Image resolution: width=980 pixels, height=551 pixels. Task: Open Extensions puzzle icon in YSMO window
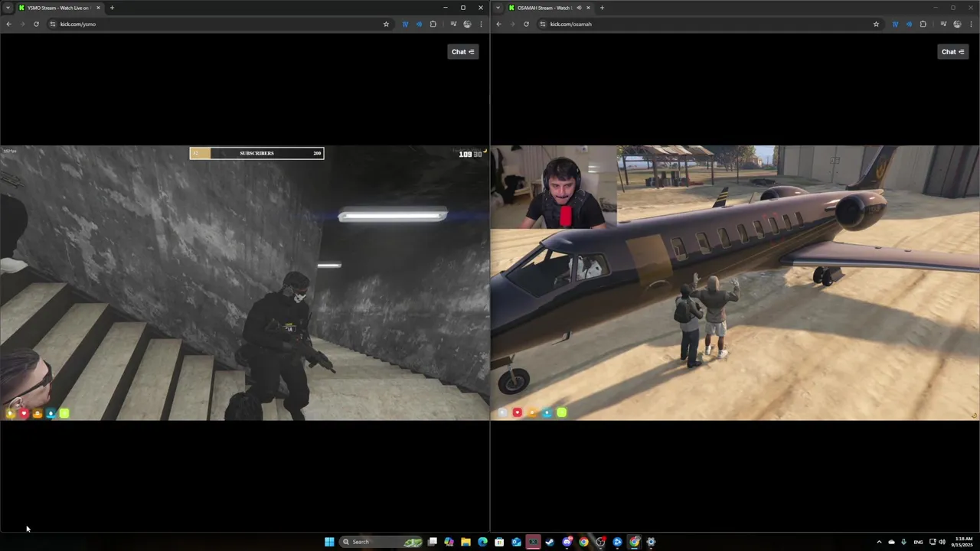tap(433, 24)
